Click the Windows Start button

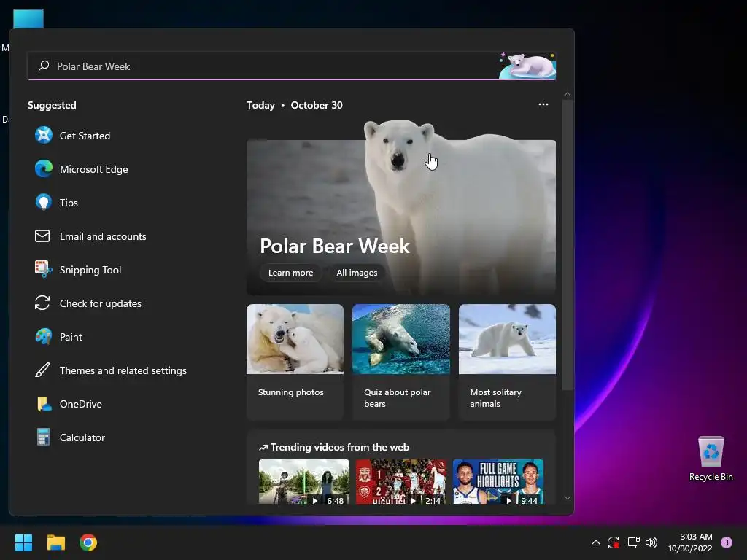[23, 542]
